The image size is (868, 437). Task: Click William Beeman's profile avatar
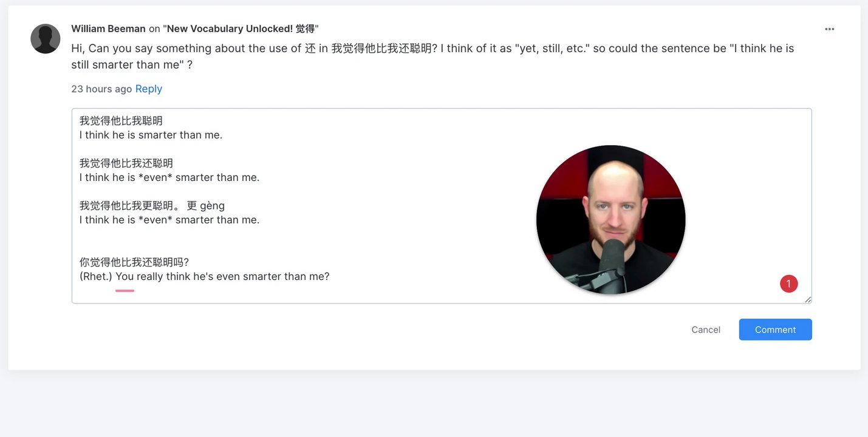(46, 39)
